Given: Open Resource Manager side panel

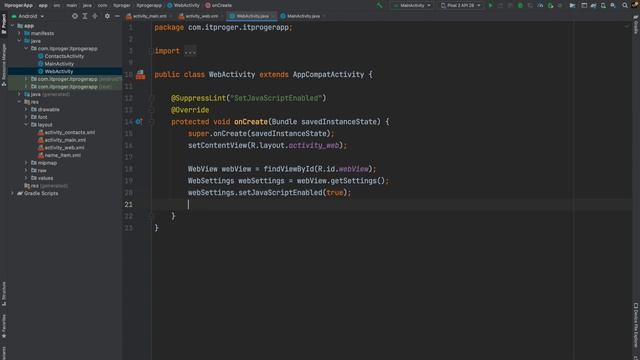Looking at the screenshot, I should tap(4, 64).
